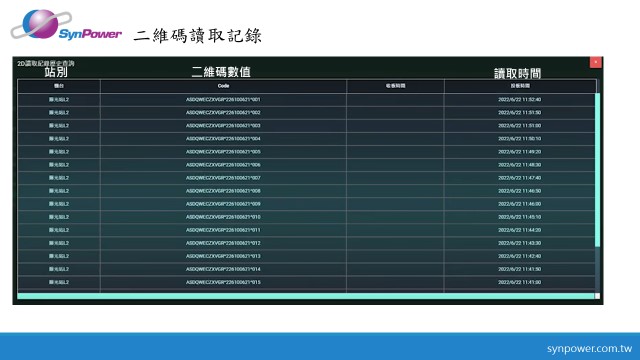Select the row with code ending 015

click(x=306, y=282)
